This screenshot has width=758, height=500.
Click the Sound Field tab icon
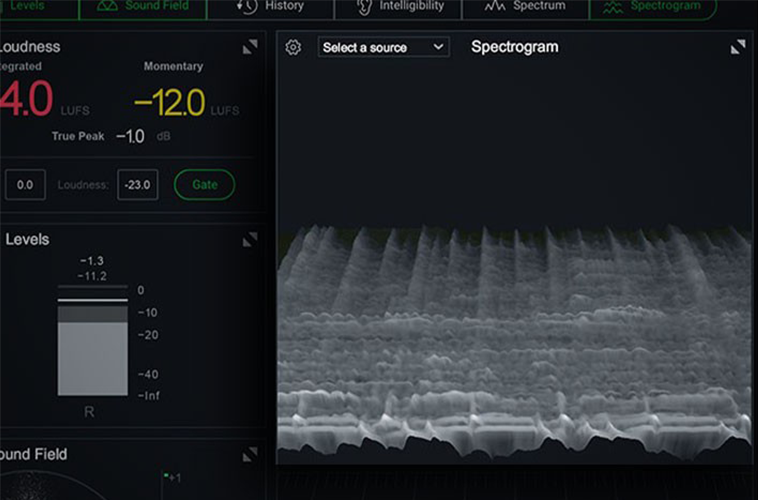pos(107,6)
